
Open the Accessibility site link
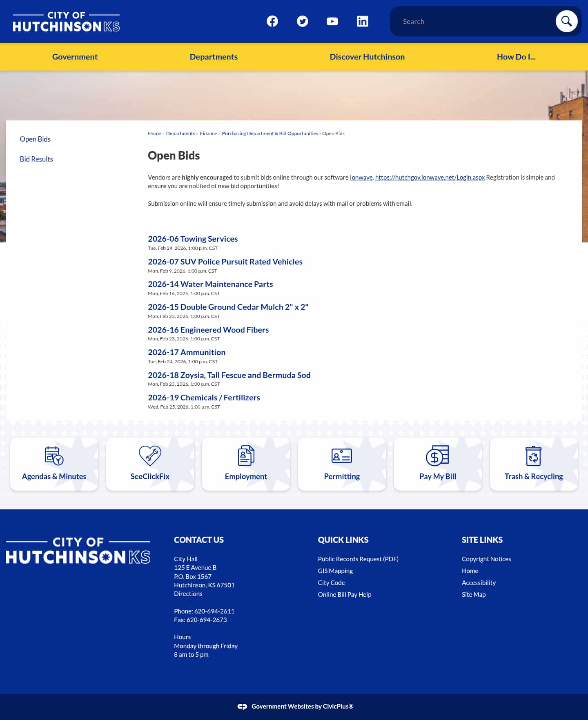(479, 583)
